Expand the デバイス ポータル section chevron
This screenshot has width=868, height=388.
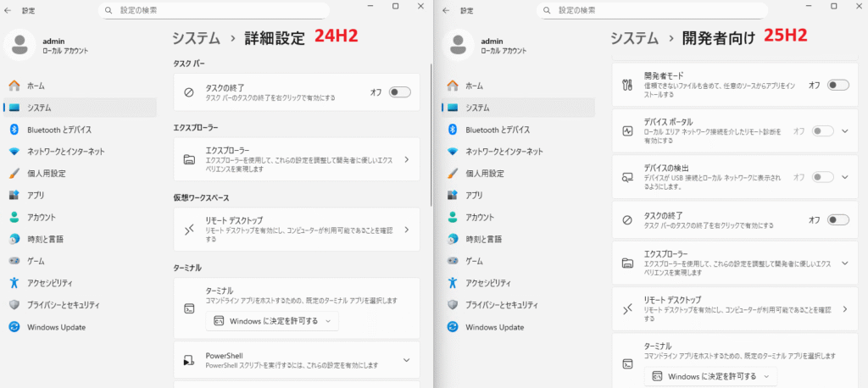(844, 131)
